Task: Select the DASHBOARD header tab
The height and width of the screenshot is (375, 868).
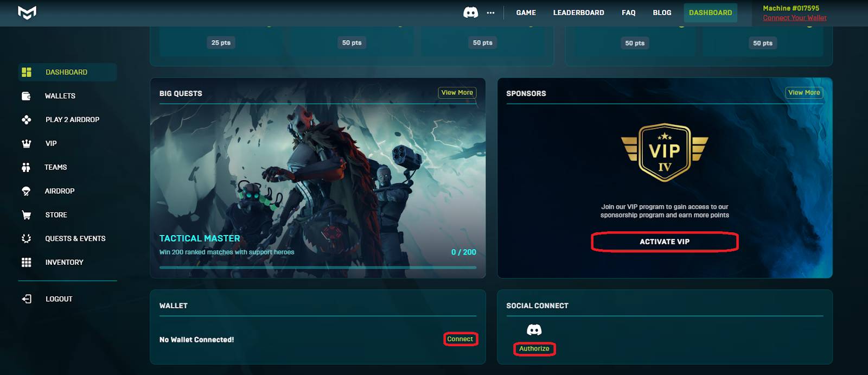Action: 710,12
